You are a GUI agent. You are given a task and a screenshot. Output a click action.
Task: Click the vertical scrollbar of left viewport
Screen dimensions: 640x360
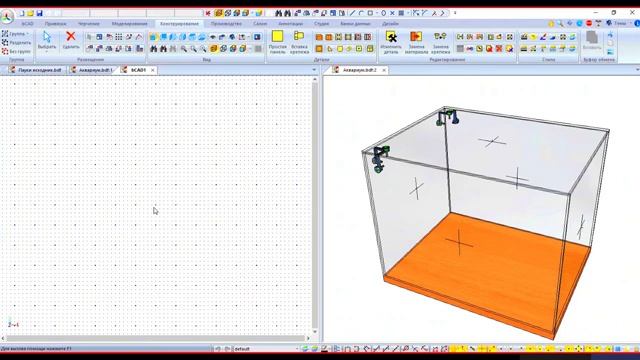[x=315, y=204]
